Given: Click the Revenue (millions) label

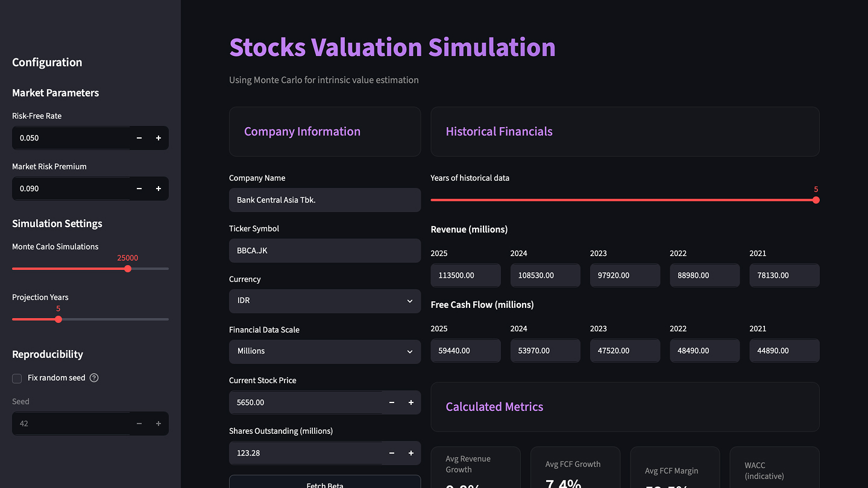Looking at the screenshot, I should (x=469, y=230).
